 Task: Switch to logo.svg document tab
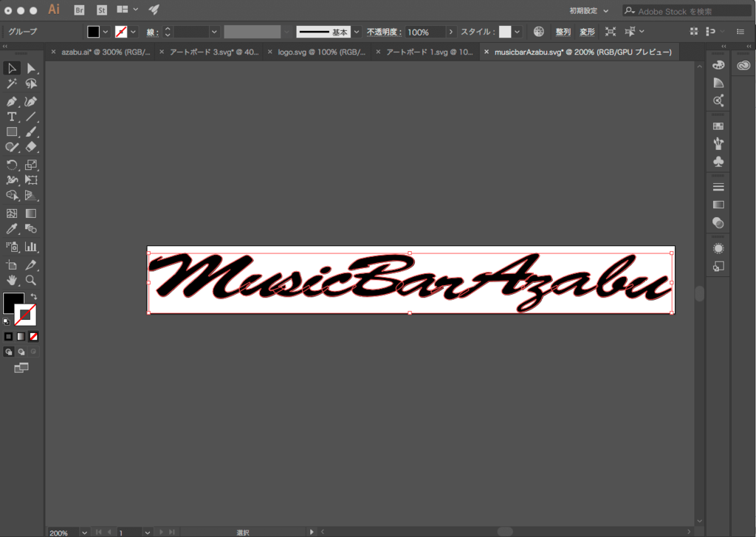[x=322, y=52]
